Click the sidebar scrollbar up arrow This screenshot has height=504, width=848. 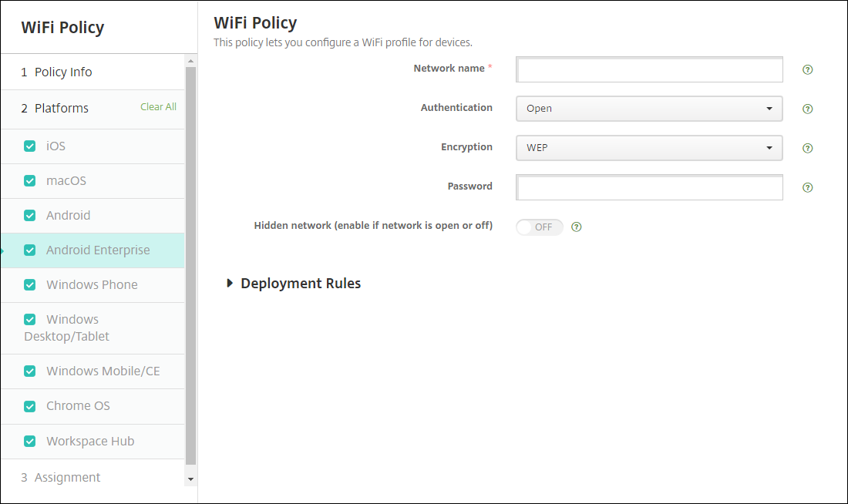click(x=190, y=61)
